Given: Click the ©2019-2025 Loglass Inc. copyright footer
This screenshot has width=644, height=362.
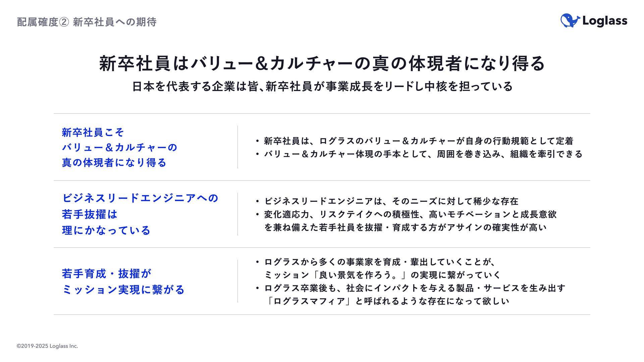Looking at the screenshot, I should [x=47, y=346].
